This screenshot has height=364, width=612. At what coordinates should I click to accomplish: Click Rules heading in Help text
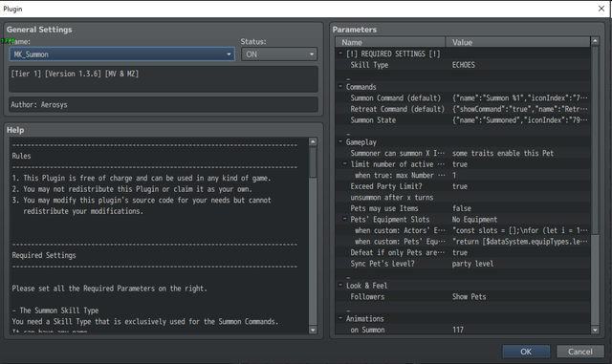[x=21, y=156]
